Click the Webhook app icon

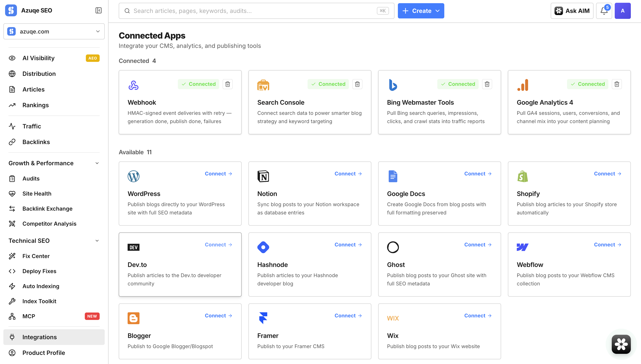click(x=134, y=85)
